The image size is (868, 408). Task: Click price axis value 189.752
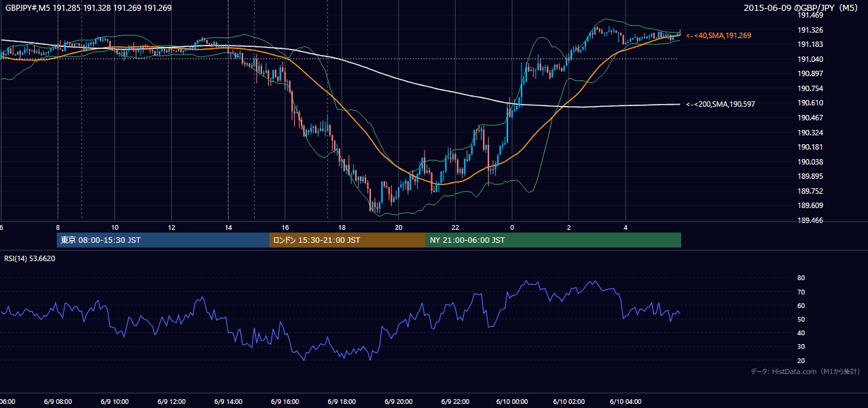pyautogui.click(x=810, y=191)
